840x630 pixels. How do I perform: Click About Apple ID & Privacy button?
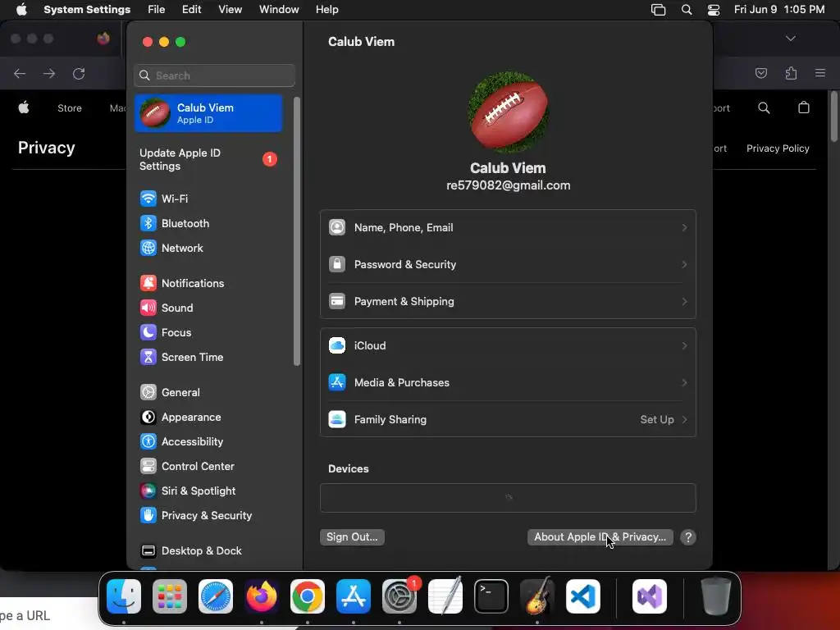600,537
